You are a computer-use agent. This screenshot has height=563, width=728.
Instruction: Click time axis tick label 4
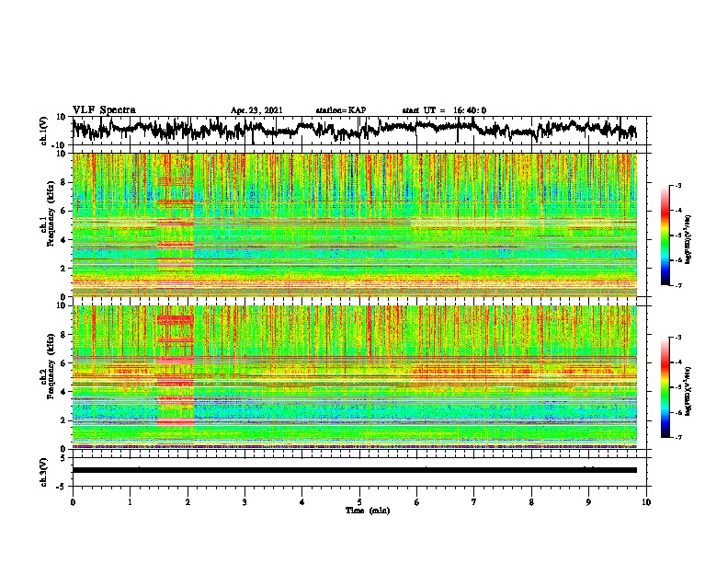tap(302, 502)
